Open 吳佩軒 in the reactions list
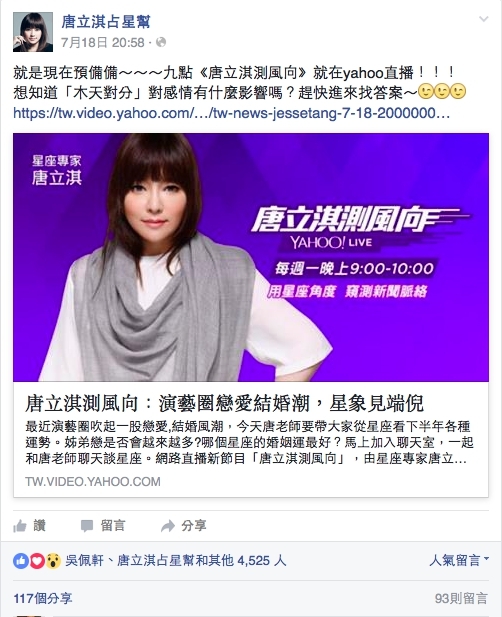This screenshot has height=617, width=502. (x=84, y=560)
